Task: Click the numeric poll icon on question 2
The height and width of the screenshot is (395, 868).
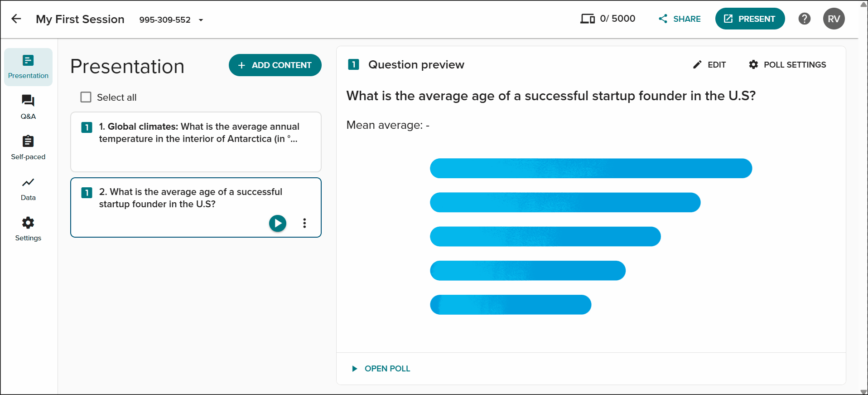Action: tap(87, 193)
